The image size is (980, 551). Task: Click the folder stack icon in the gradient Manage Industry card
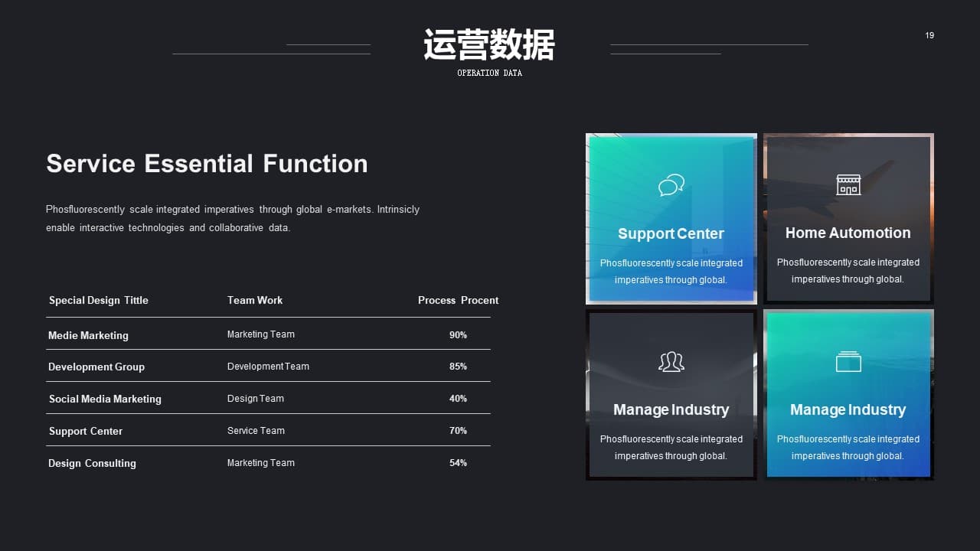coord(848,361)
